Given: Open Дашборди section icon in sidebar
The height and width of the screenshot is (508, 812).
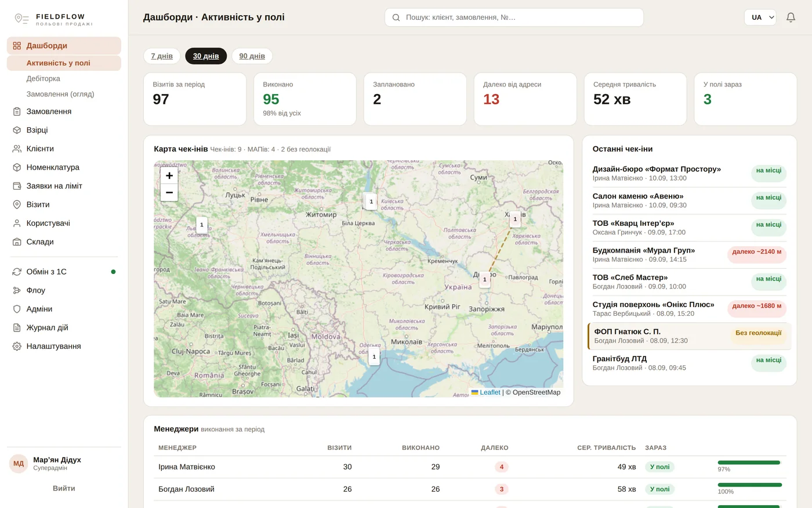Looking at the screenshot, I should click(x=17, y=46).
